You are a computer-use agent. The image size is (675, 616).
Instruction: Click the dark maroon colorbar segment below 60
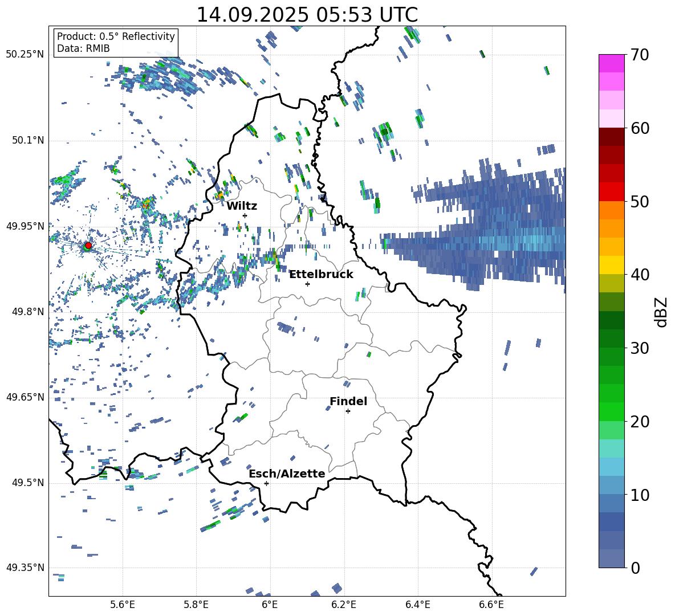tap(611, 137)
